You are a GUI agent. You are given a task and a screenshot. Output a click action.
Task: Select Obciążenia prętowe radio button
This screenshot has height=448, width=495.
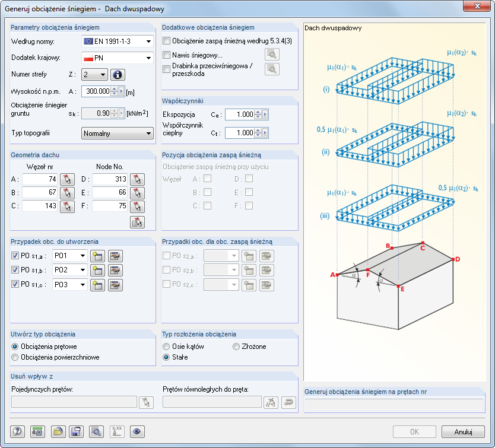(x=15, y=347)
